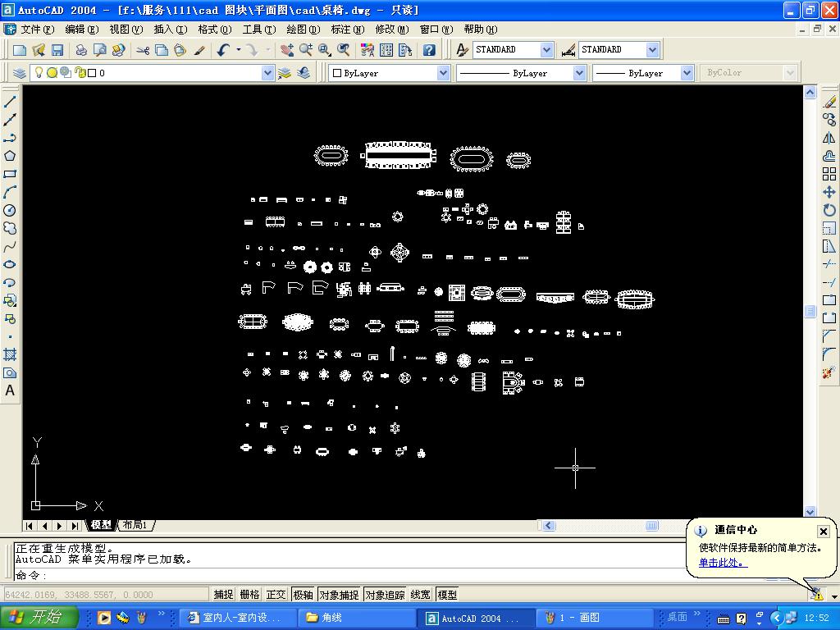The width and height of the screenshot is (840, 630).
Task: Open the 角线 folder taskbar button
Action: [356, 618]
